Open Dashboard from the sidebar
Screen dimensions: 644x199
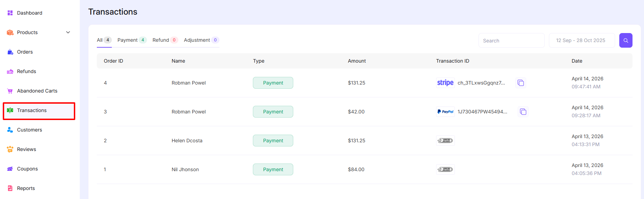(30, 13)
